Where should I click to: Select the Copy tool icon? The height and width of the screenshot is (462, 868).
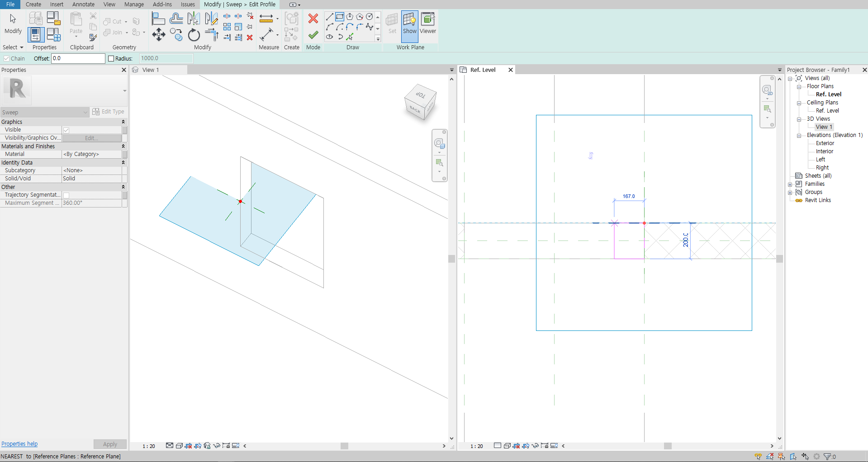pos(176,35)
